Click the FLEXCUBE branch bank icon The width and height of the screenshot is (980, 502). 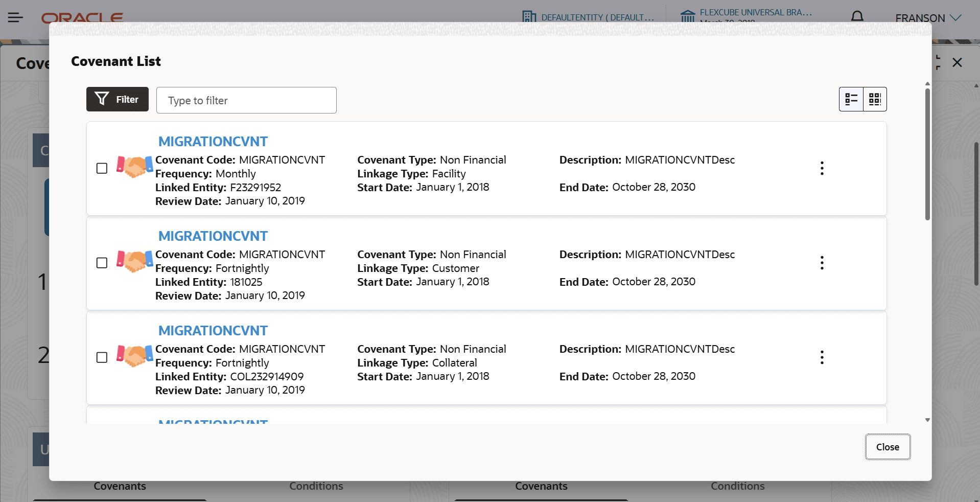pos(688,16)
